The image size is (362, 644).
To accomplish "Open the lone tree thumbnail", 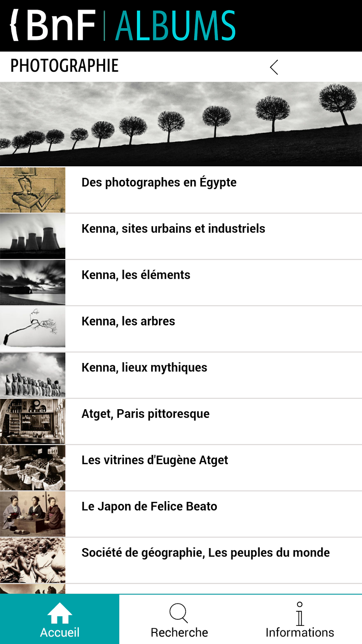I will click(x=33, y=329).
